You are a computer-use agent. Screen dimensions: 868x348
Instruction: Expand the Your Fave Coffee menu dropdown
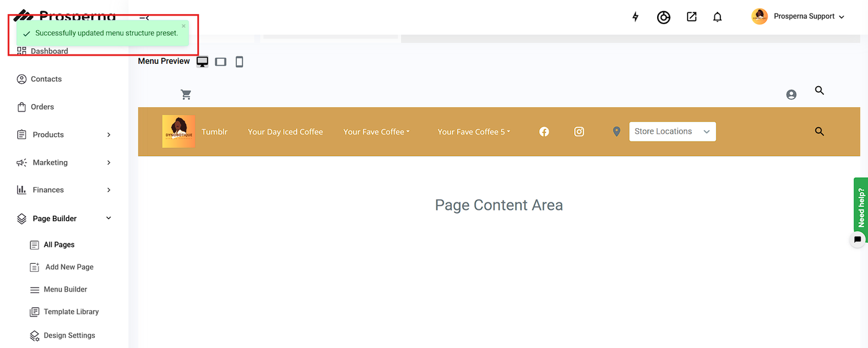click(376, 132)
